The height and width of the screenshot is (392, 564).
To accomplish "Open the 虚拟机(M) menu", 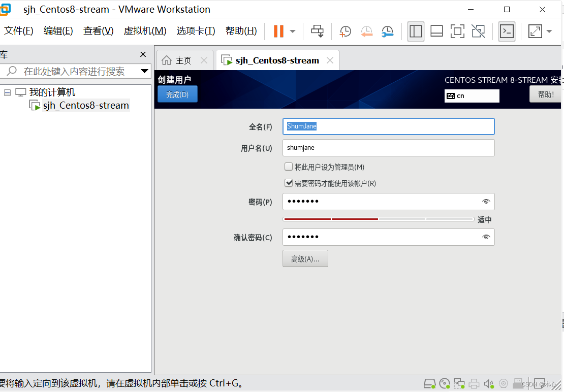I will click(x=145, y=31).
